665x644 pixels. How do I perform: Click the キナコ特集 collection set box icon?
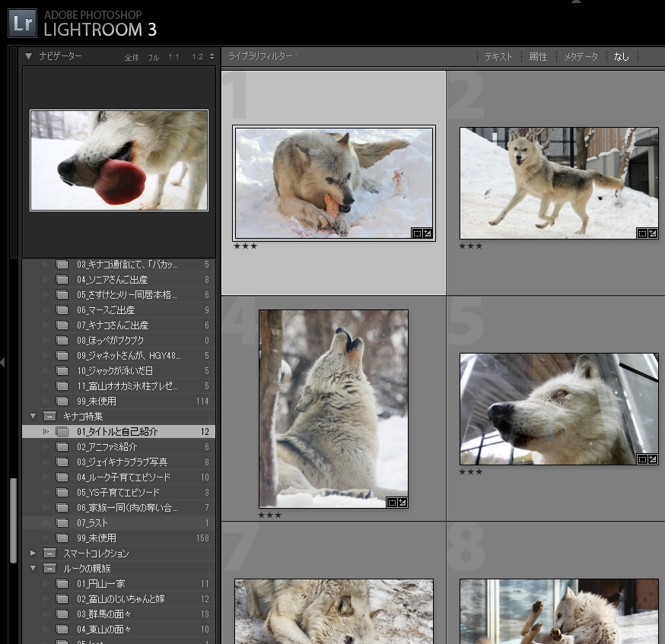pos(49,417)
